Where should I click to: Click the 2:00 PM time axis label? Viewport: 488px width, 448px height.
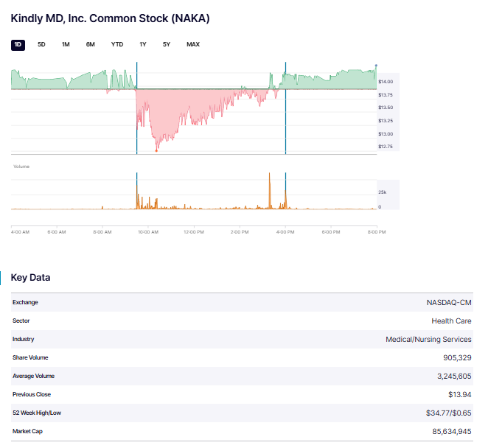[240, 232]
